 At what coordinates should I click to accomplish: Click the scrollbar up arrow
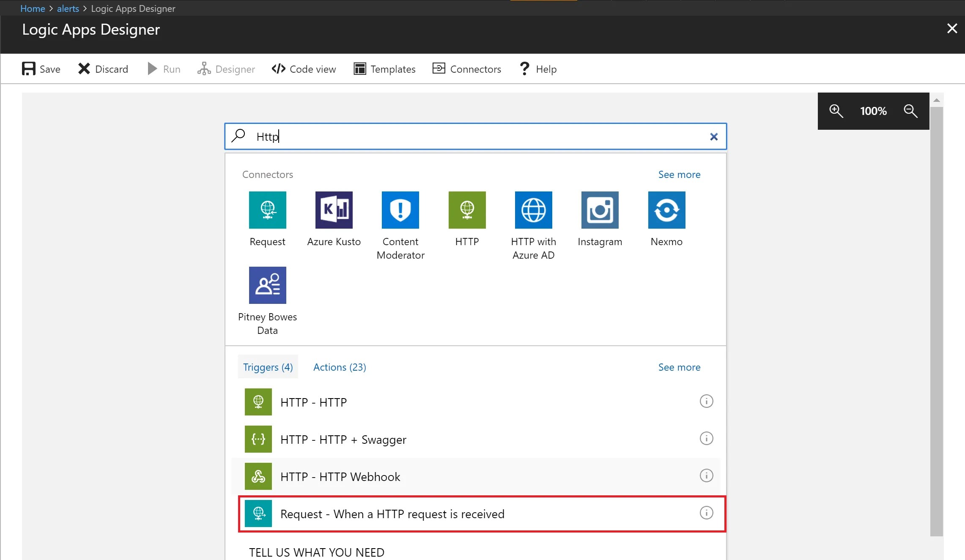pyautogui.click(x=936, y=100)
